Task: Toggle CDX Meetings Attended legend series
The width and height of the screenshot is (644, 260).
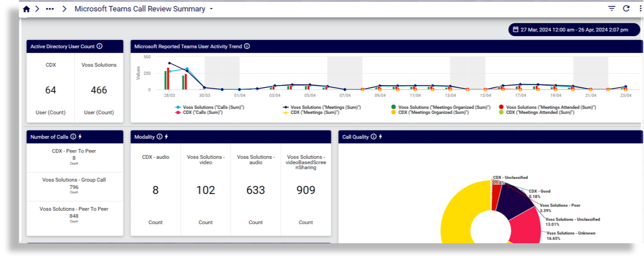Action: [537, 112]
